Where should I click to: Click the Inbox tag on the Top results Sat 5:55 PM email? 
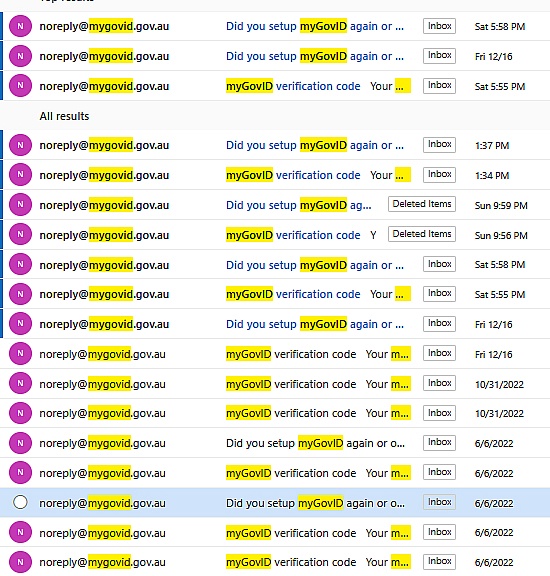tap(439, 86)
